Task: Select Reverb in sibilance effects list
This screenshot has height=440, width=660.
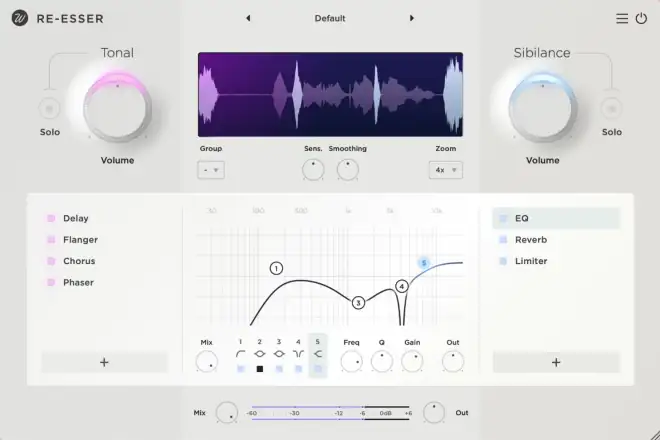Action: 531,240
